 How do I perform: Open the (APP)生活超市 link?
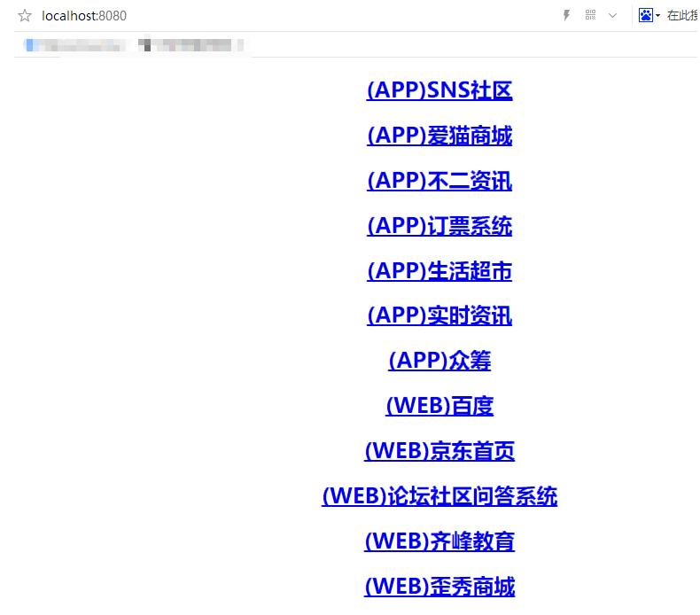[x=439, y=271]
